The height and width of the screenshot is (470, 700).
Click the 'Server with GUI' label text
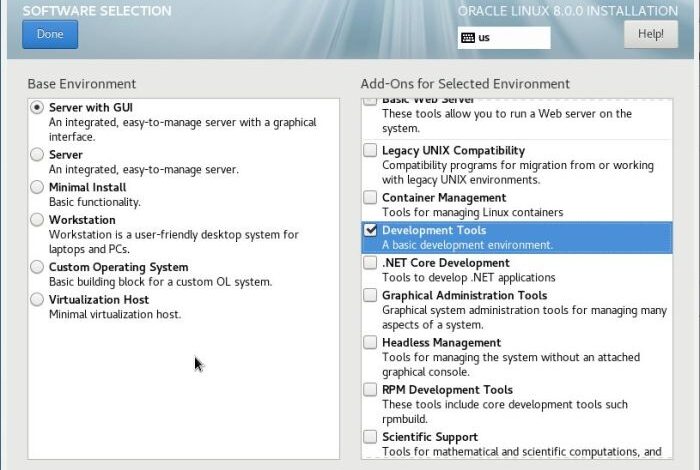(x=91, y=108)
